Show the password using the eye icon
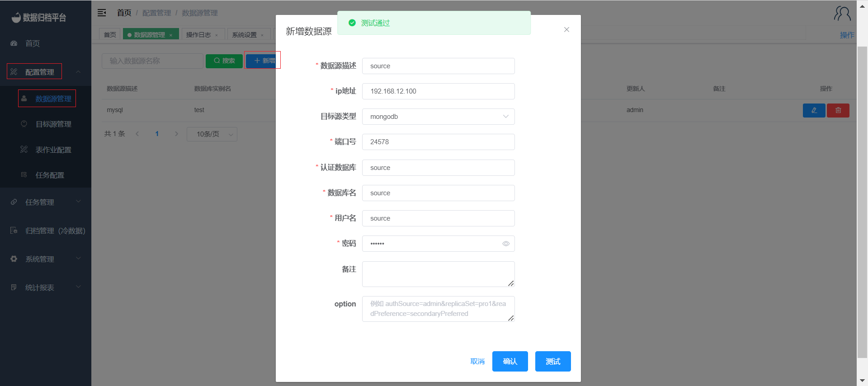Viewport: 868px width, 386px height. pos(506,244)
